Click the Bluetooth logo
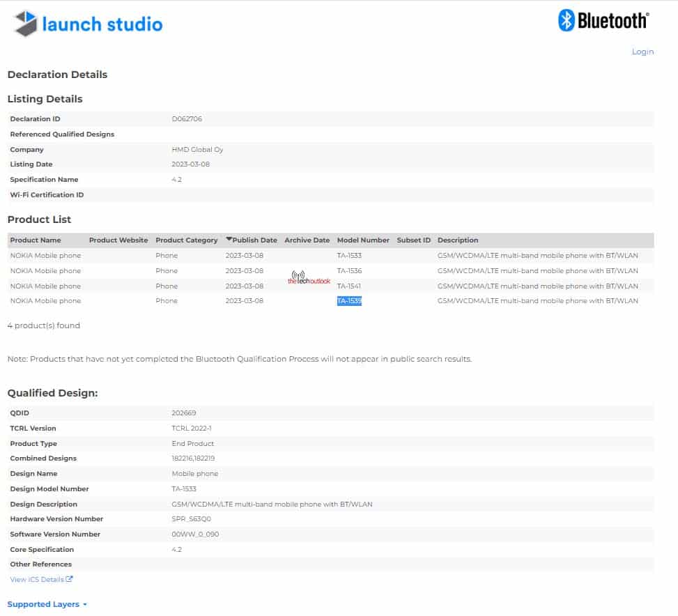 pos(603,20)
